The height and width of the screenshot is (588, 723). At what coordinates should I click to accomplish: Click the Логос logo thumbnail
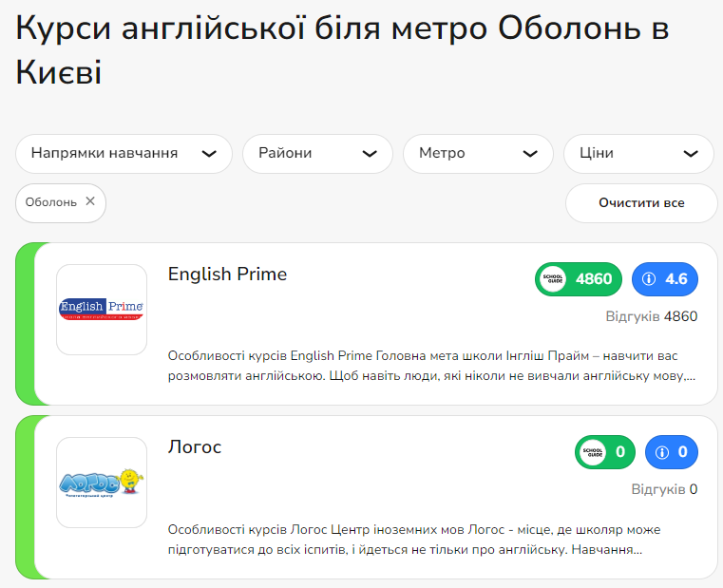click(x=102, y=482)
